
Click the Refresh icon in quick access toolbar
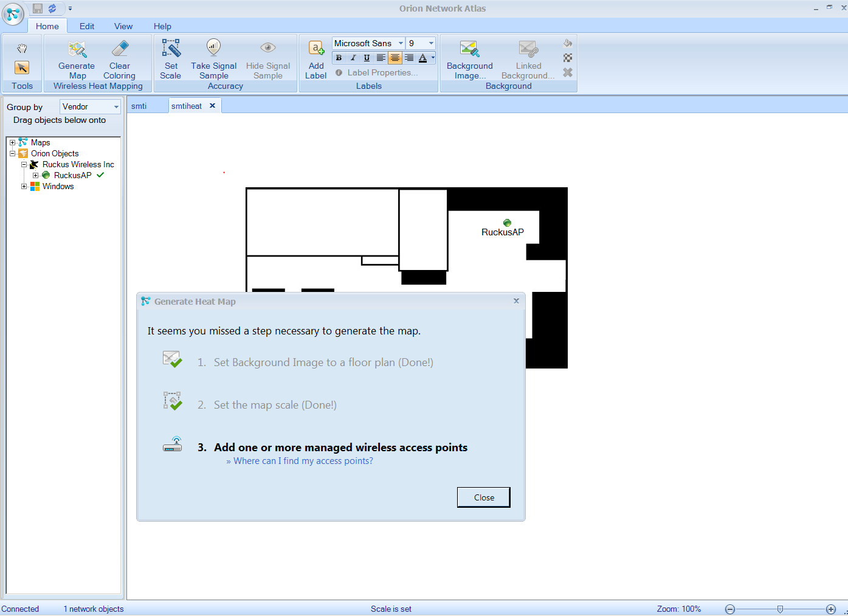click(x=52, y=9)
